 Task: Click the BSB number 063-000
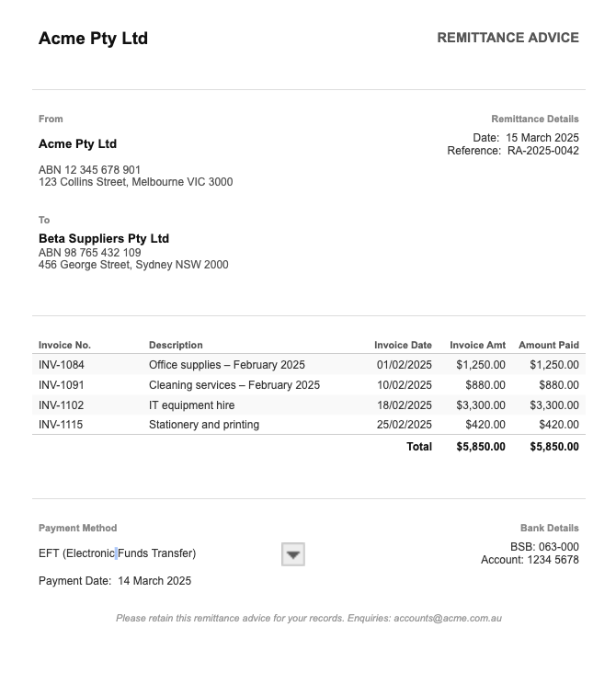tap(558, 547)
